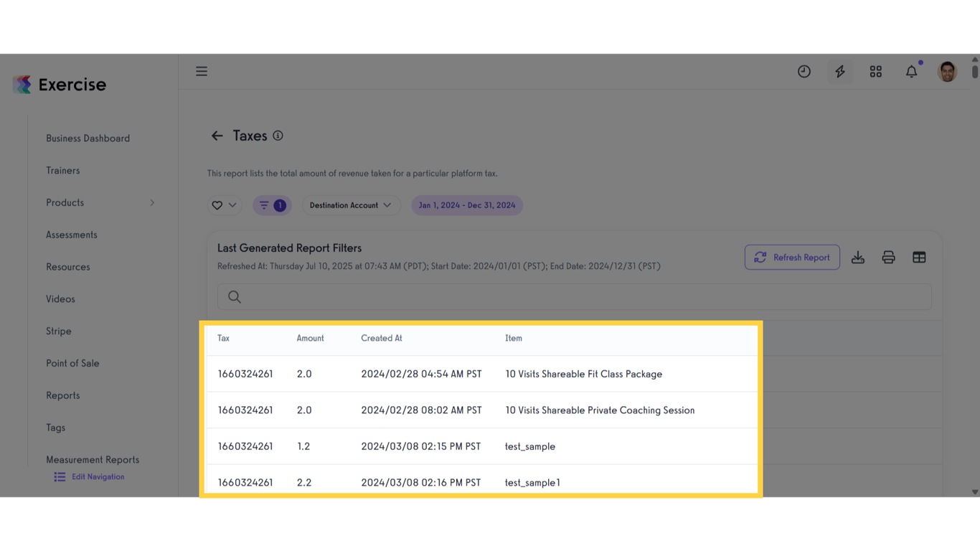The width and height of the screenshot is (980, 551).
Task: Sort by the Tax column header
Action: click(x=224, y=339)
